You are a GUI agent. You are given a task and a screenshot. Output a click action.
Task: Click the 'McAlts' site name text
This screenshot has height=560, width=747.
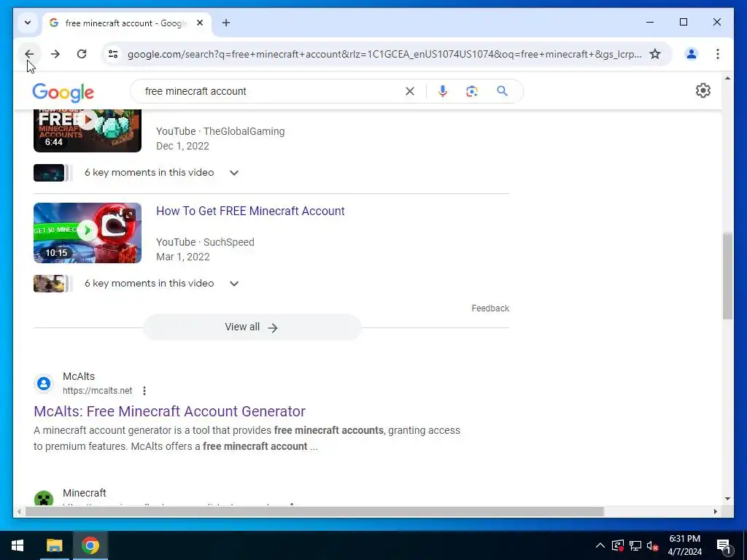tap(79, 376)
